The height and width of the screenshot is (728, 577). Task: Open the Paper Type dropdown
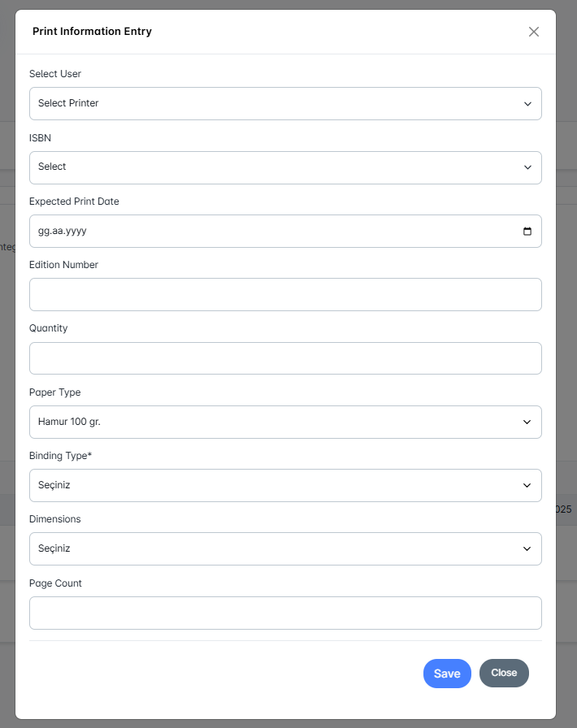284,422
